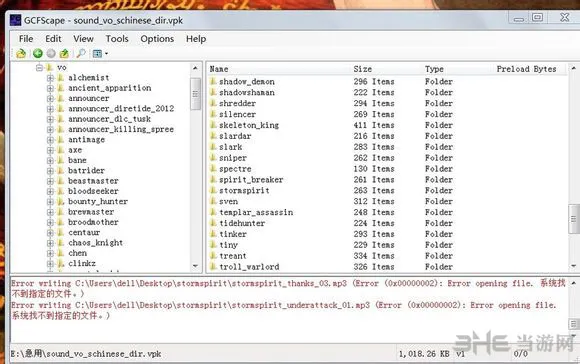
Task: Select the beastmaster folder in tree
Action: tap(93, 181)
